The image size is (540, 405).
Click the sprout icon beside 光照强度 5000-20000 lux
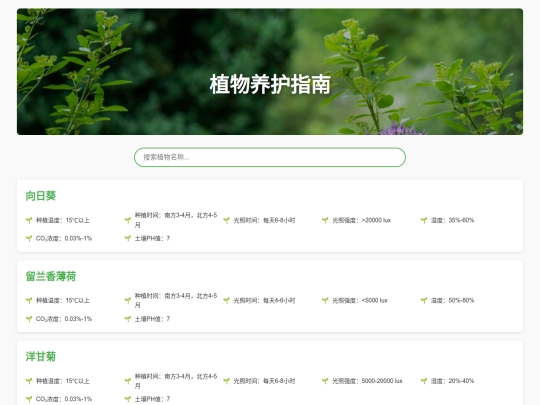(325, 381)
